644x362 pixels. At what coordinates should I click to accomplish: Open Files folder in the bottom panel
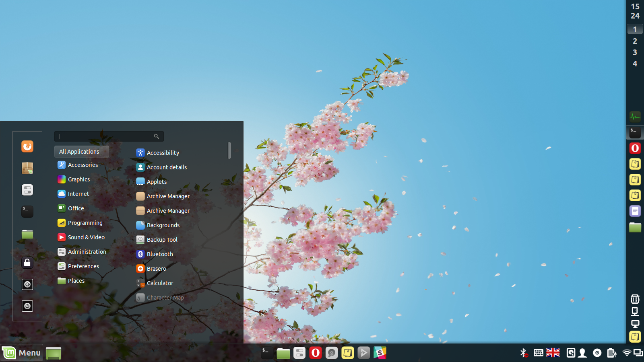(283, 353)
